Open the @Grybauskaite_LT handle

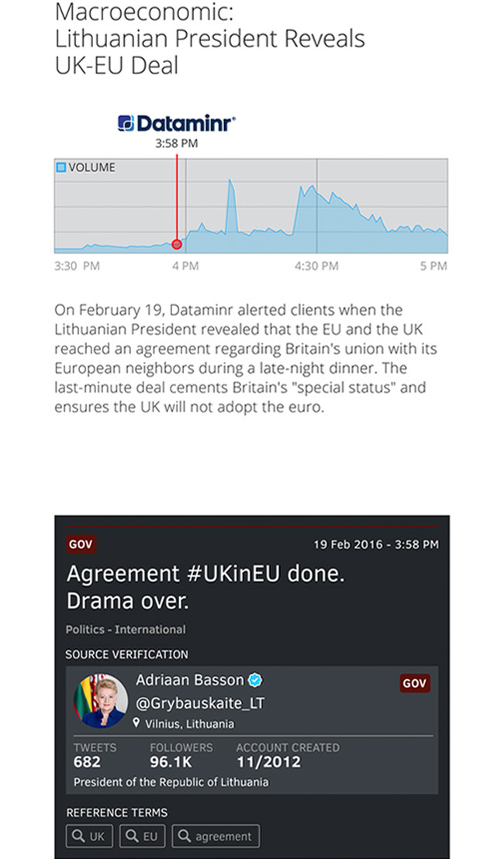[200, 703]
